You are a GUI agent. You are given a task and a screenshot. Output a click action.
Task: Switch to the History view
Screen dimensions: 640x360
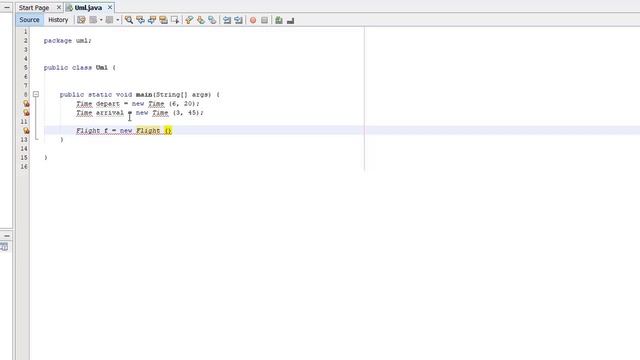[x=58, y=20]
